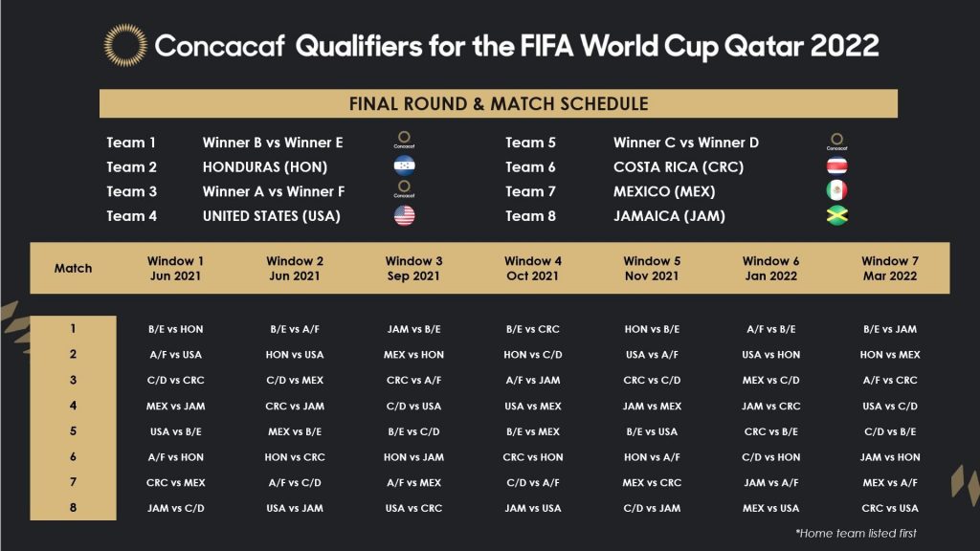This screenshot has height=551, width=980.
Task: Click the Final Round & Match Schedule banner
Action: (x=498, y=103)
